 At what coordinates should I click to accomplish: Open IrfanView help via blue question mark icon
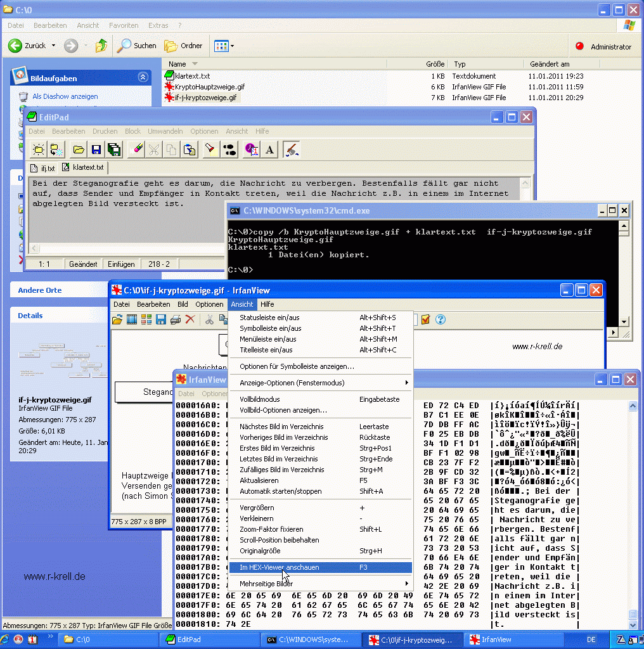click(x=441, y=319)
